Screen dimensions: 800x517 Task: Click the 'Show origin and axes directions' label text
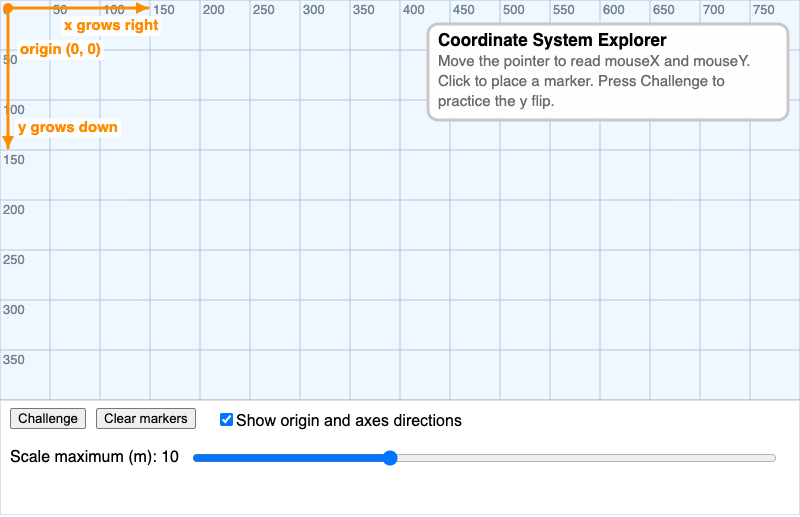click(349, 421)
